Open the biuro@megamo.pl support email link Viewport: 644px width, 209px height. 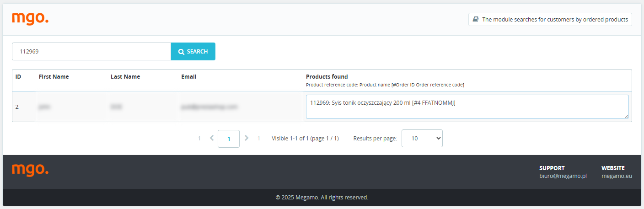[563, 176]
